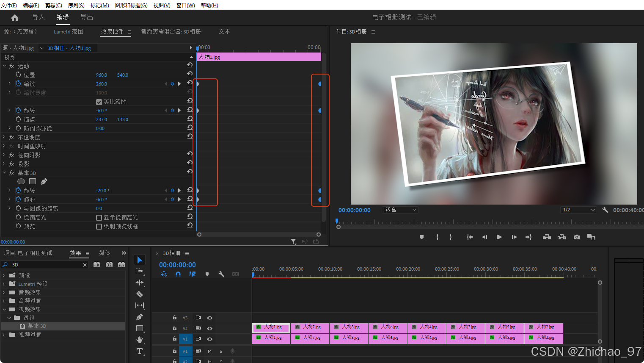Click the Export Frame camera icon
This screenshot has width=644, height=363.
tap(577, 237)
